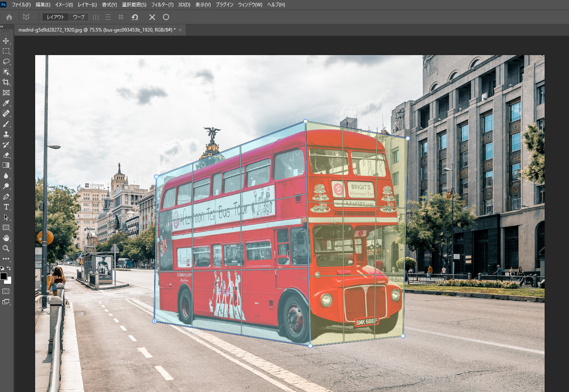The width and height of the screenshot is (569, 392).
Task: Reset the perspective warp
Action: [x=135, y=17]
